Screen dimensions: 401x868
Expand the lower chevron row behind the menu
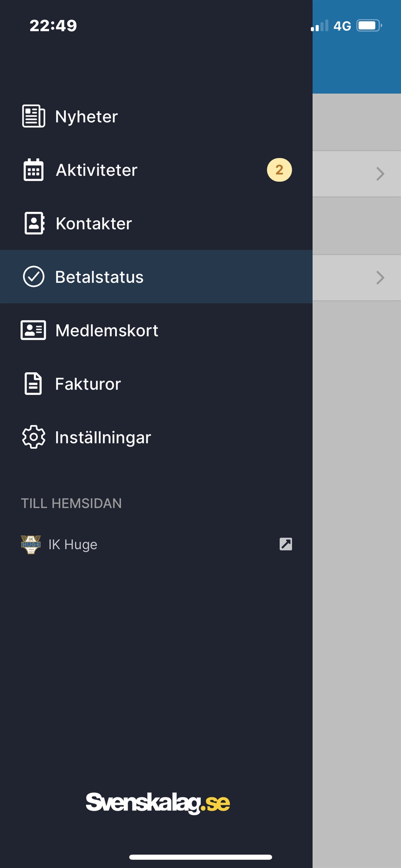coord(357,278)
